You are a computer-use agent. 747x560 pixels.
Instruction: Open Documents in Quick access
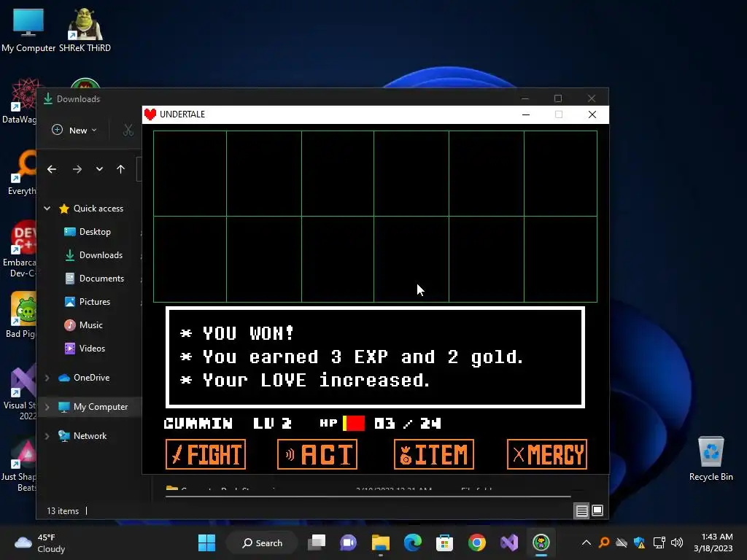(101, 279)
